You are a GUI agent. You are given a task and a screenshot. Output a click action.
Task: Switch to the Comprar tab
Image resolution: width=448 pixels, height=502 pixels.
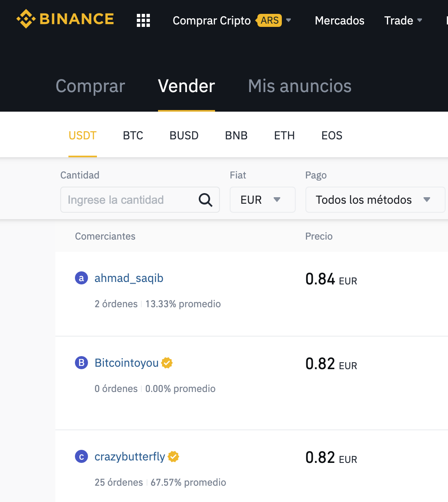click(x=90, y=86)
